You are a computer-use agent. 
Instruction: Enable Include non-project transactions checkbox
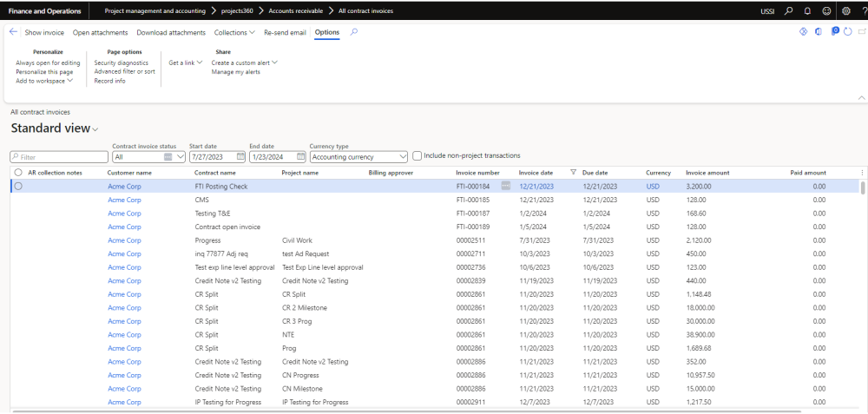[x=418, y=156]
